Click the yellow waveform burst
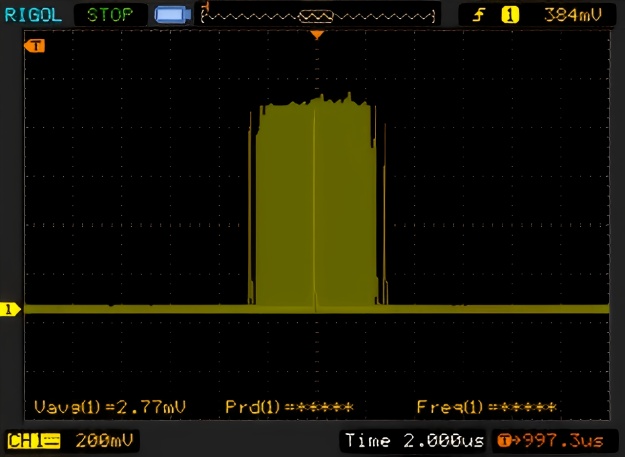The height and width of the screenshot is (457, 625). coord(315,200)
